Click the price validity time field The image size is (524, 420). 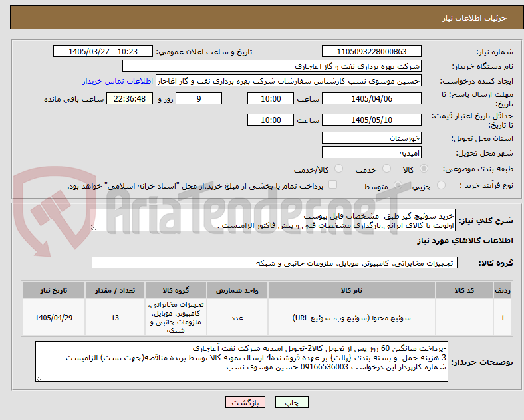pos(271,120)
